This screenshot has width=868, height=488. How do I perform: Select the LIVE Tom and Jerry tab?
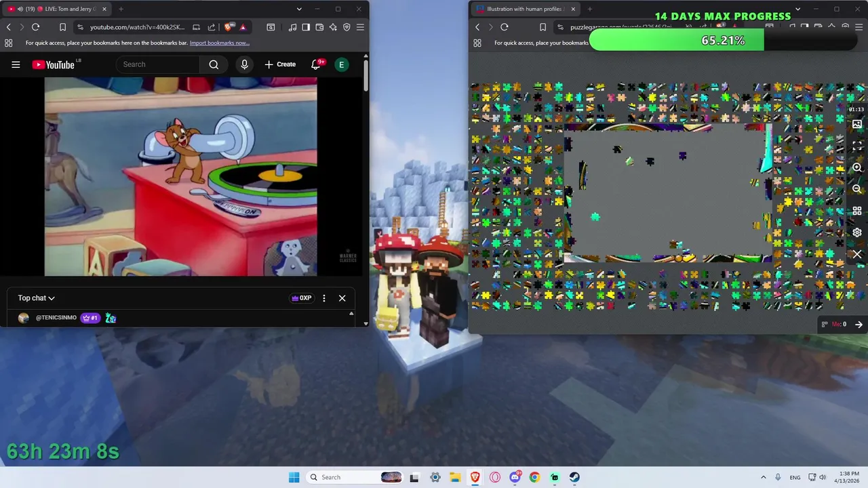point(57,9)
